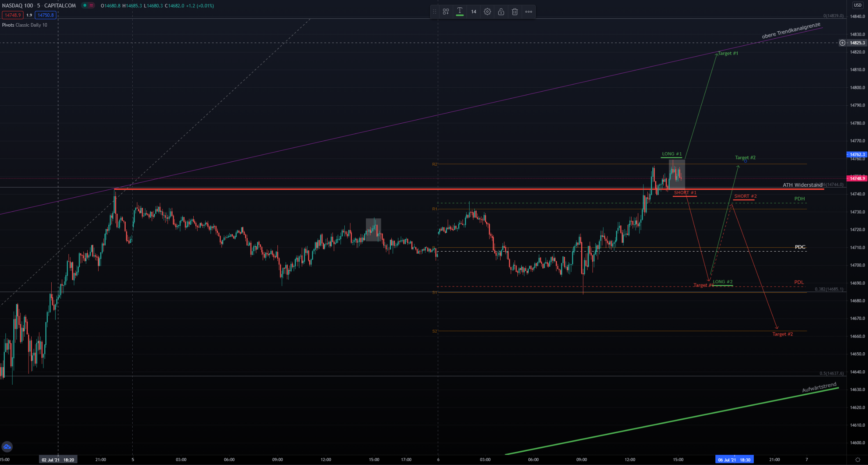Screen dimensions: 868x465
Task: Delete drawing with trash icon
Action: 515,12
